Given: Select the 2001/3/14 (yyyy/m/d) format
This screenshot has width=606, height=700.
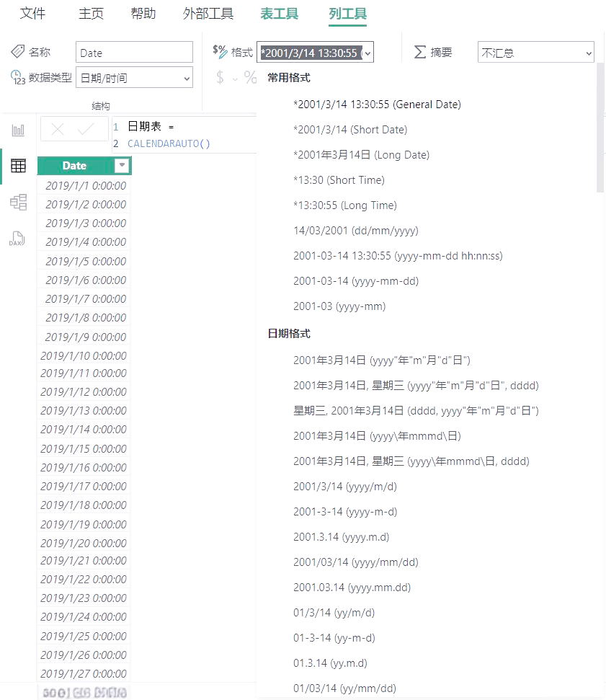Looking at the screenshot, I should pyautogui.click(x=345, y=487).
